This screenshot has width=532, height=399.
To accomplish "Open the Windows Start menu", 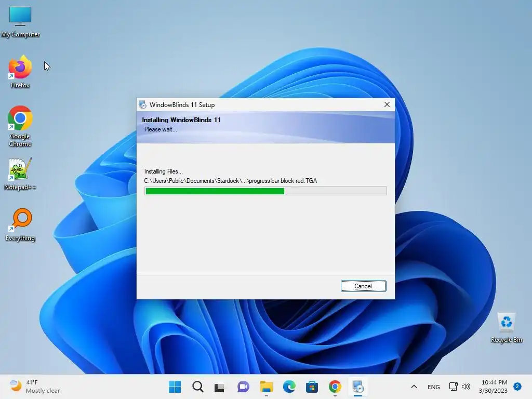I will (175, 387).
